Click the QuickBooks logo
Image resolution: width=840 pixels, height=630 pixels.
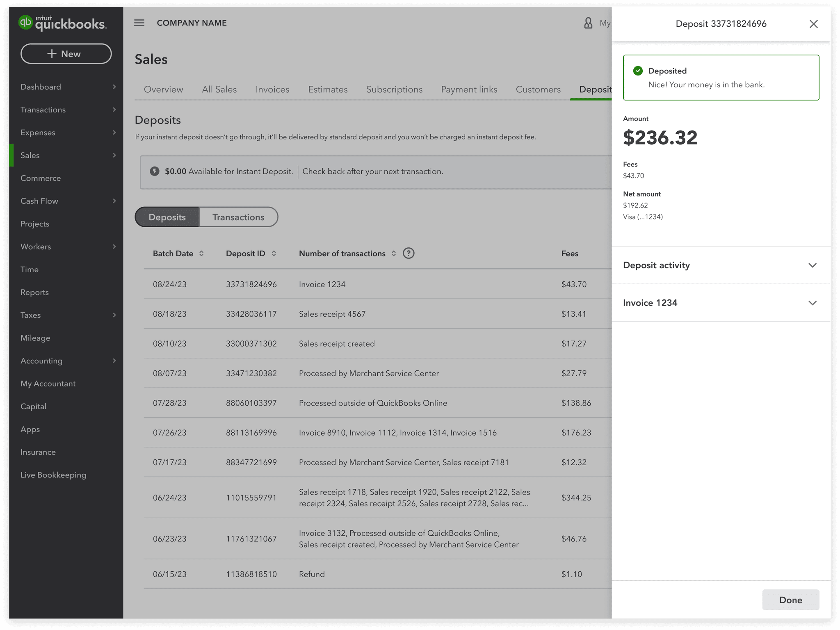pyautogui.click(x=62, y=23)
